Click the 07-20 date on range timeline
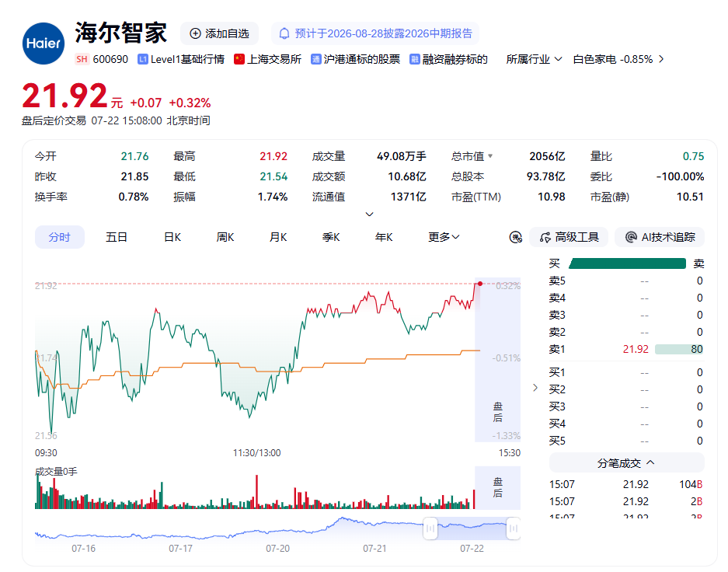Image resolution: width=728 pixels, height=572 pixels. (x=277, y=549)
